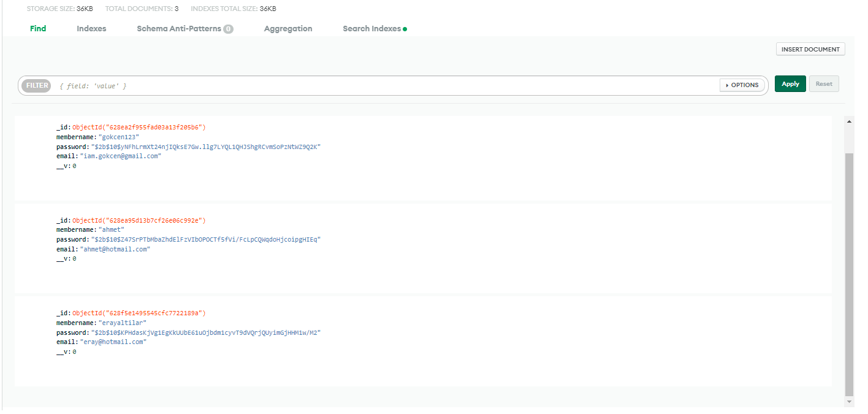This screenshot has width=868, height=414.
Task: Select the Find tab
Action: (x=38, y=28)
